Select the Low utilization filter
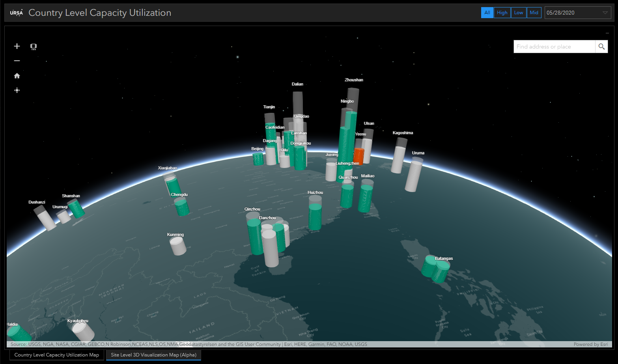Viewport: 618px width, 364px height. coord(519,13)
